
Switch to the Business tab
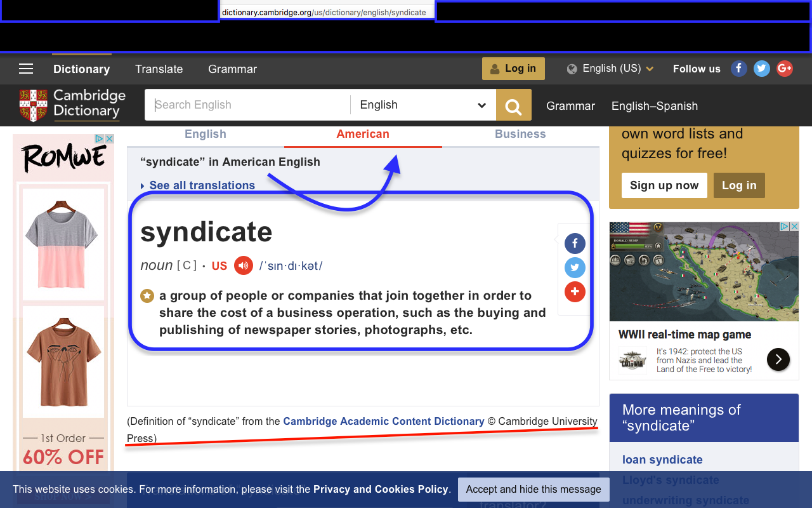coord(520,134)
